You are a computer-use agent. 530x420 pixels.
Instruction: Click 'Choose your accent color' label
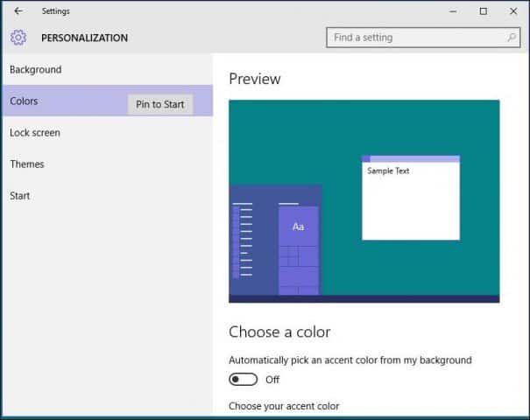pos(284,406)
